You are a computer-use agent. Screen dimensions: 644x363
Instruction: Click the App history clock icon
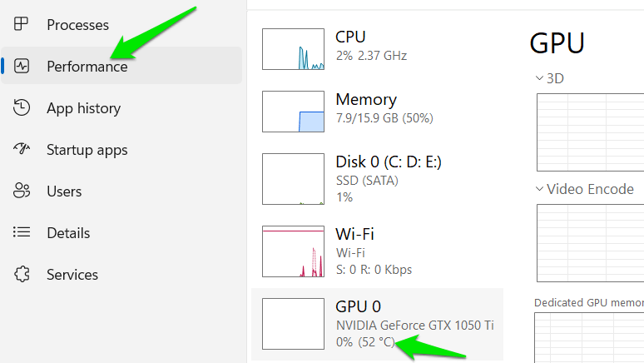(22, 108)
